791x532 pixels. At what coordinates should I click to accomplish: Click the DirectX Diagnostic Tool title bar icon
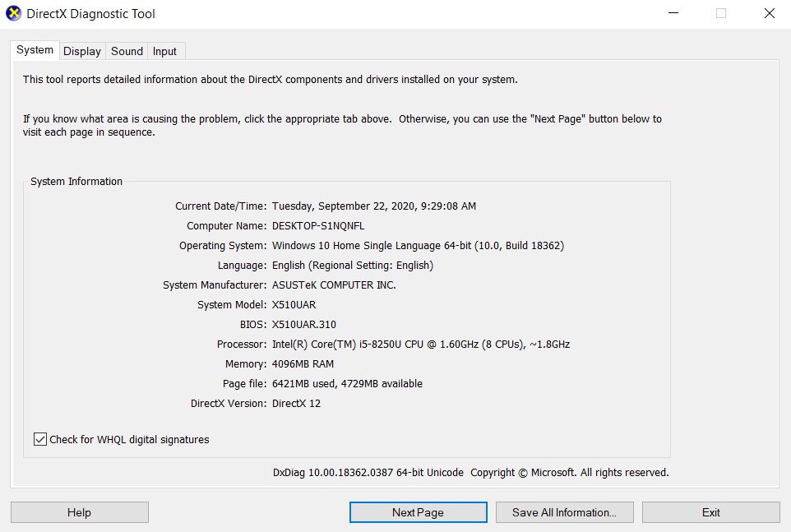(x=13, y=13)
